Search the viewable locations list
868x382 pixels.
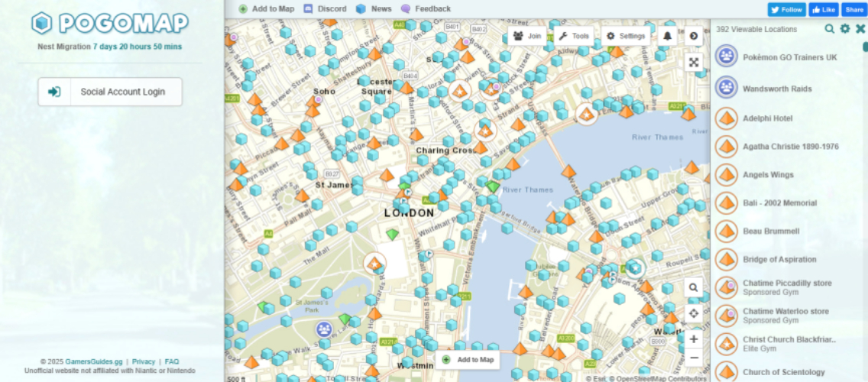tap(829, 29)
